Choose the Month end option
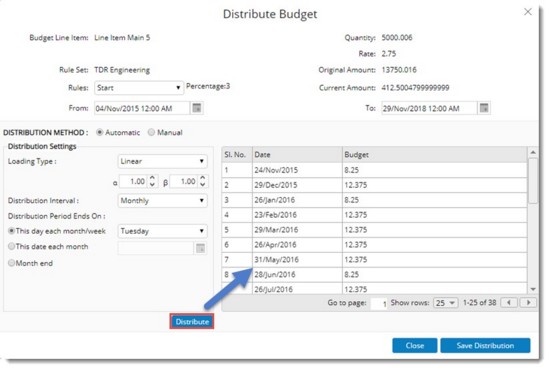 coord(12,263)
